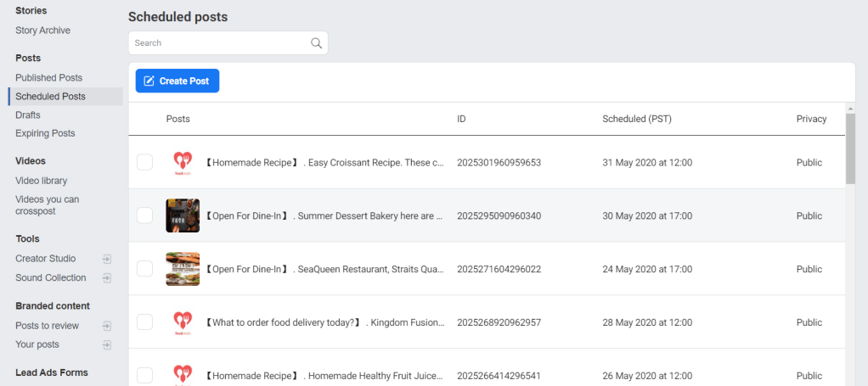Click Sound Collection external link icon
This screenshot has width=868, height=386.
(106, 278)
